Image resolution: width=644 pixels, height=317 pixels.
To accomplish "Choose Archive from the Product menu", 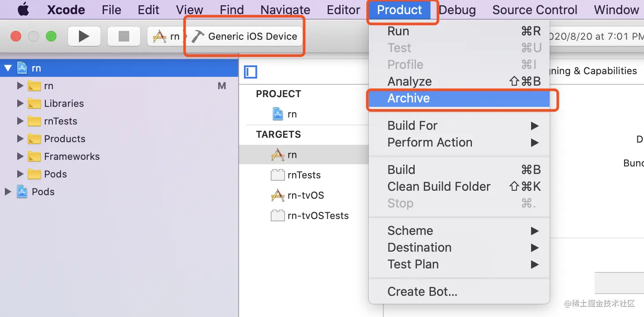I will (x=459, y=98).
